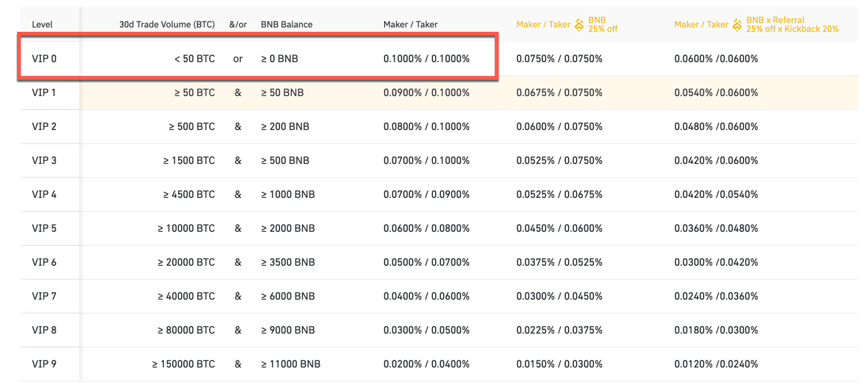
Task: Select the Level column header
Action: [x=42, y=24]
